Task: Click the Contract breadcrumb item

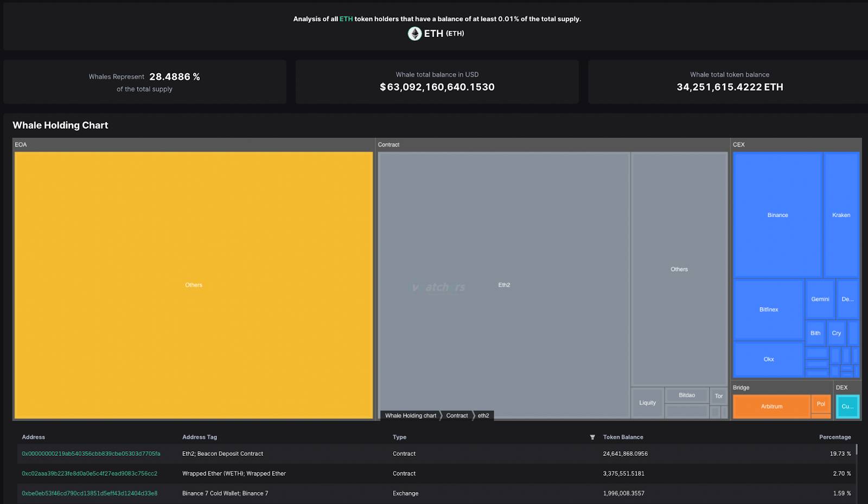Action: [x=457, y=416]
